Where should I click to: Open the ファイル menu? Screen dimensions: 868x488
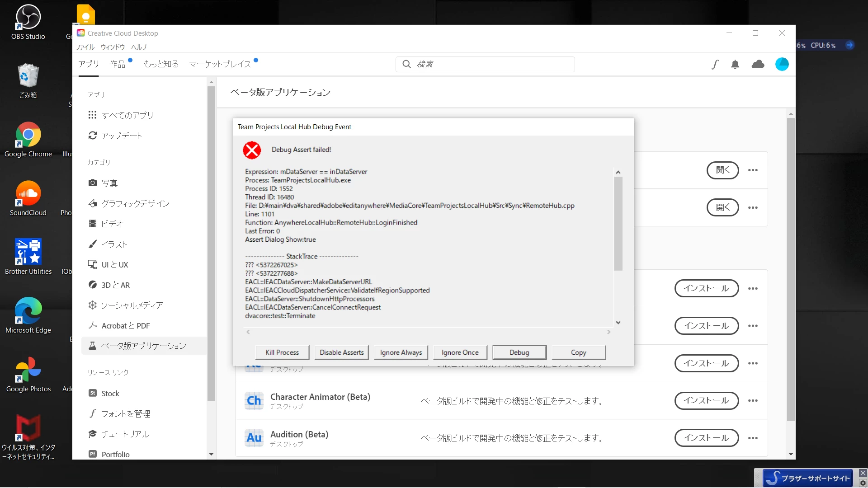click(85, 47)
